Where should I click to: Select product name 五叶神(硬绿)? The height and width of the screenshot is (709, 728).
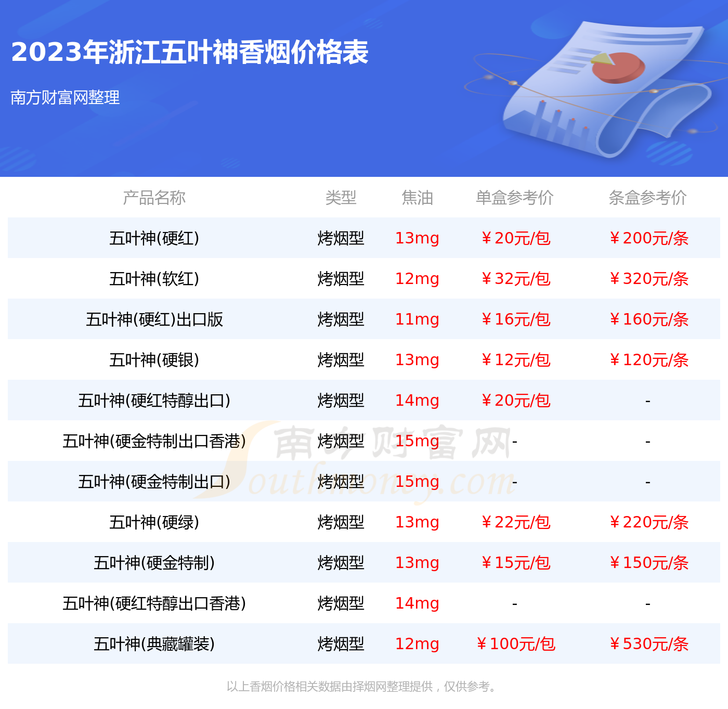(154, 522)
